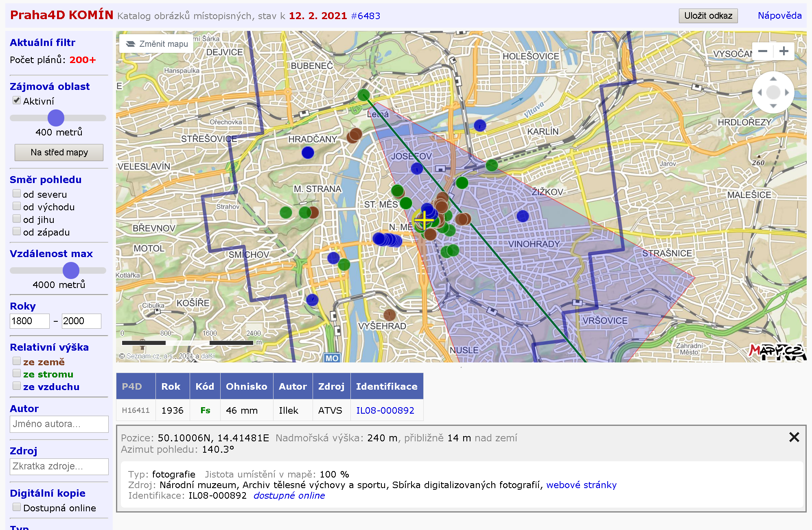Select table cell H16411

click(136, 410)
